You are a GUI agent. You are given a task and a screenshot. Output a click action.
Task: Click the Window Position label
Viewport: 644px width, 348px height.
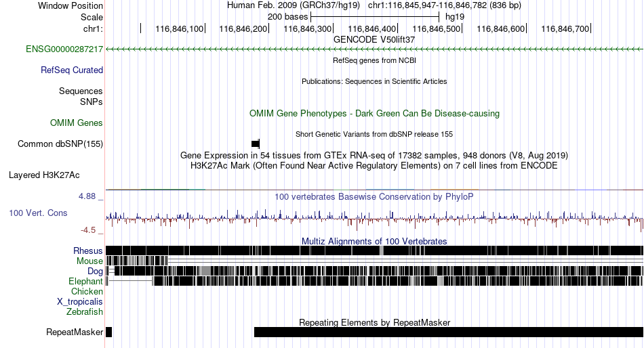71,5
